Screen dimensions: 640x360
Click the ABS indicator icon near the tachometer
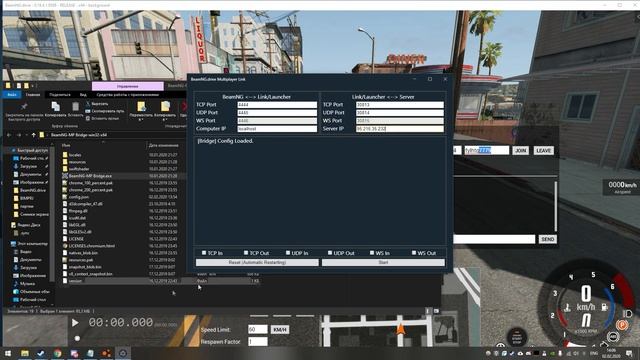[x=613, y=337]
